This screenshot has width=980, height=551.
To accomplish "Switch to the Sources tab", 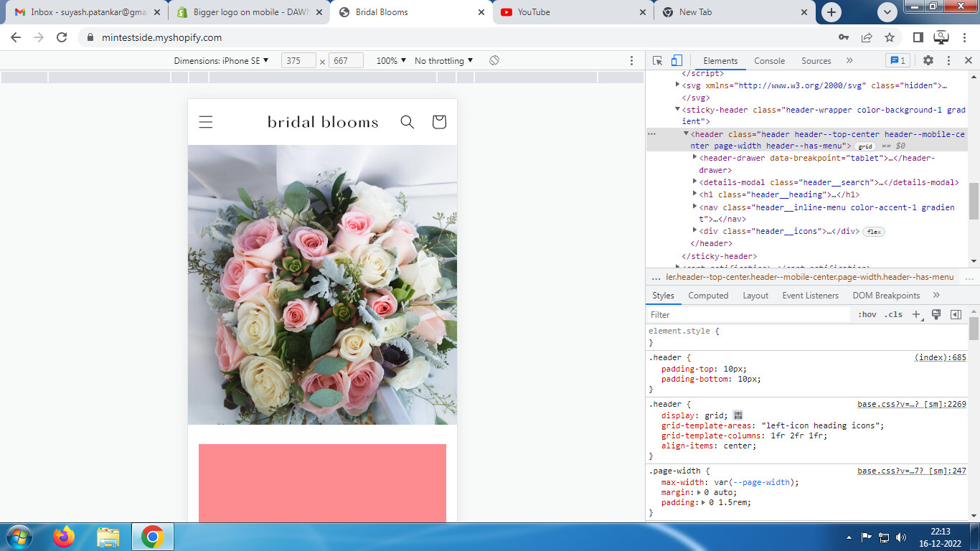I will [816, 61].
